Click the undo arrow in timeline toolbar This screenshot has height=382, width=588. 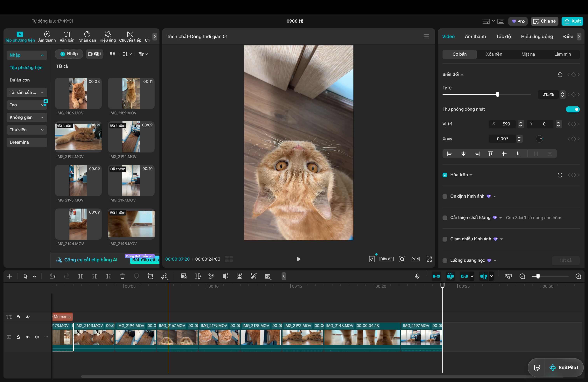(x=52, y=276)
